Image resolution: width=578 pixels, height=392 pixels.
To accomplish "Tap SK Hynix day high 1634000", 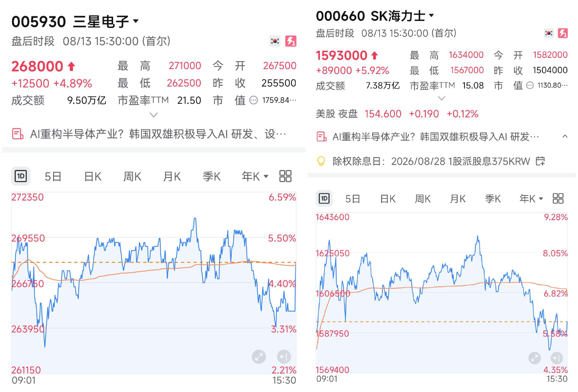I will pyautogui.click(x=466, y=55).
